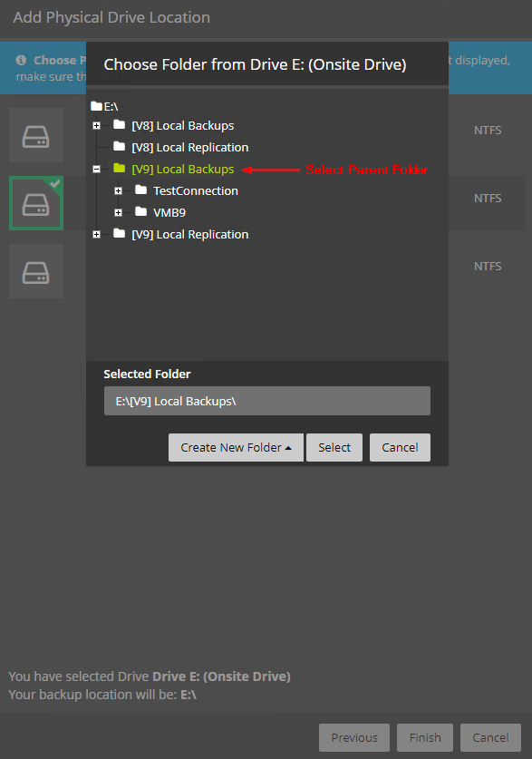Click the VMB9 folder icon

coord(140,211)
